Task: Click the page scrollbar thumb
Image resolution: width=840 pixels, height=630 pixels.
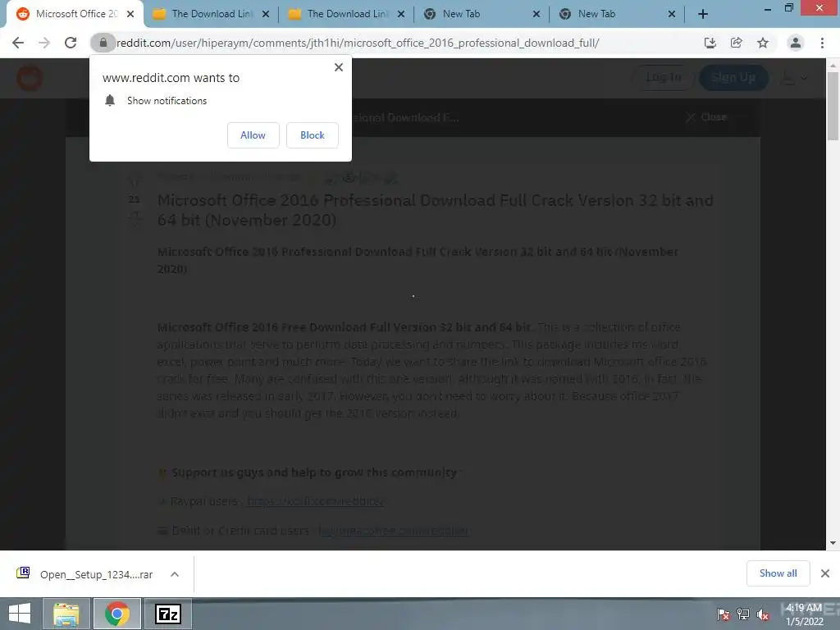Action: pyautogui.click(x=833, y=106)
